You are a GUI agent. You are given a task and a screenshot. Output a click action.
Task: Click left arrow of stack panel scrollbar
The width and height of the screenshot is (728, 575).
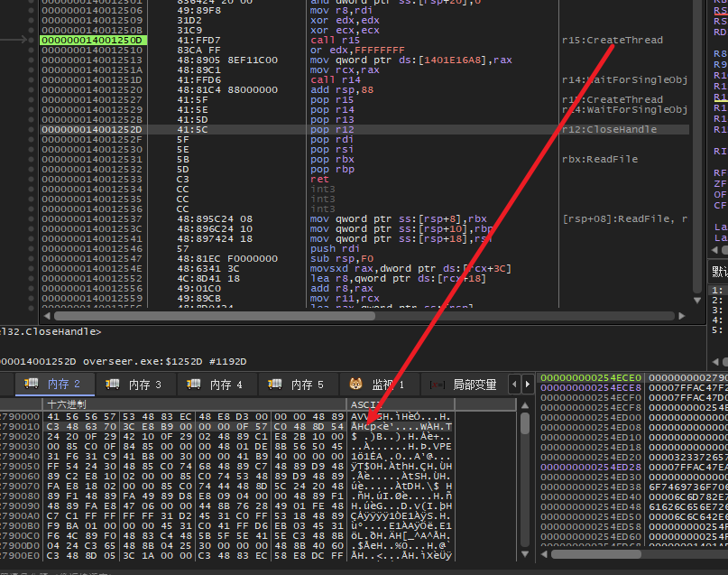point(544,554)
